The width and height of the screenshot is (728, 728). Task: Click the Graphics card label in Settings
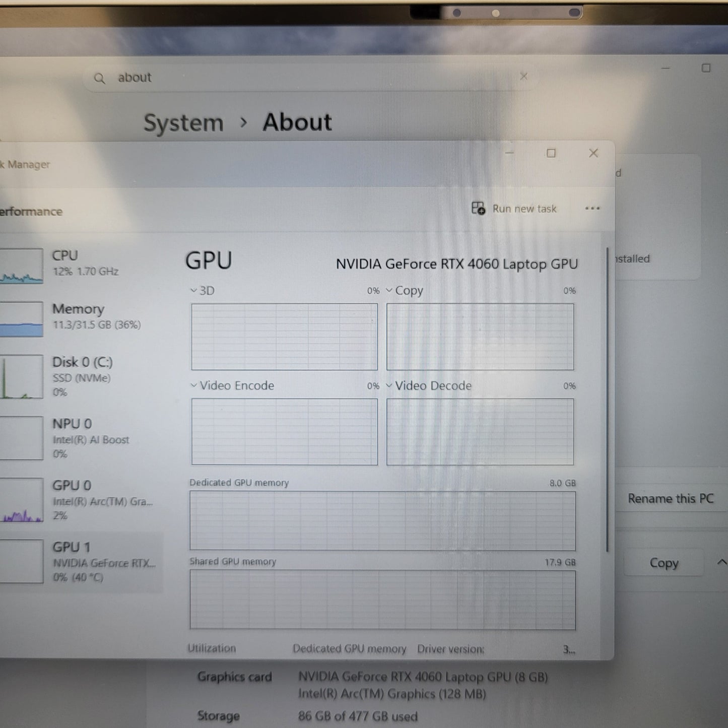[234, 677]
